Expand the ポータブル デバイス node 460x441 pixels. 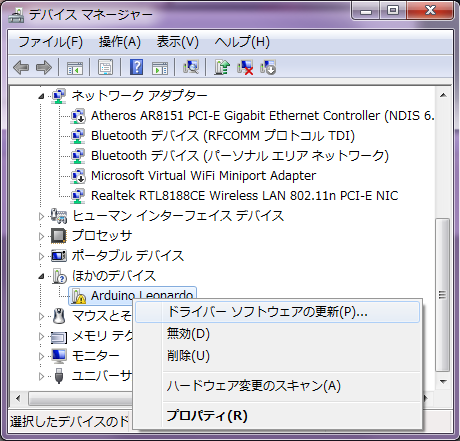click(x=41, y=256)
